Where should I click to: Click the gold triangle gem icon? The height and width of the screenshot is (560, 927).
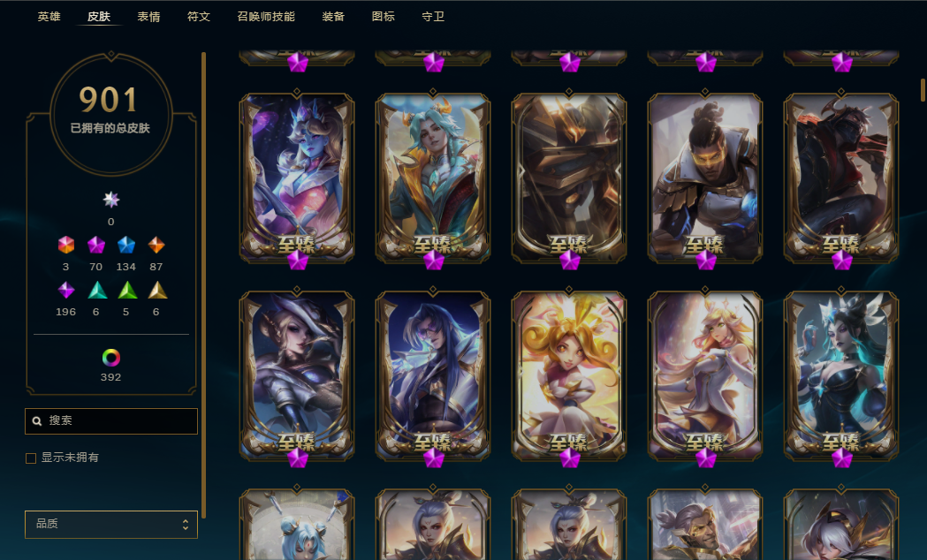(157, 290)
